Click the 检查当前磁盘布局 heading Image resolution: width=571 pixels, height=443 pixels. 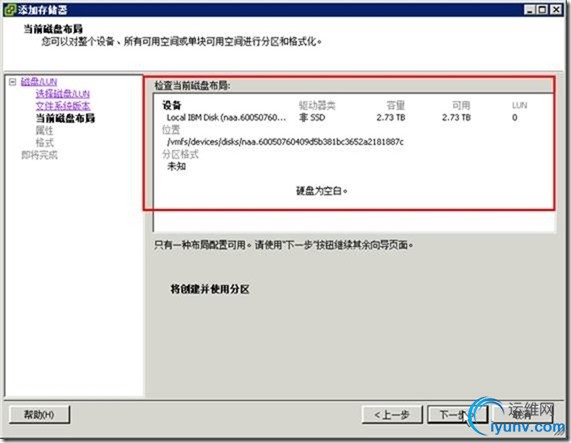point(193,86)
